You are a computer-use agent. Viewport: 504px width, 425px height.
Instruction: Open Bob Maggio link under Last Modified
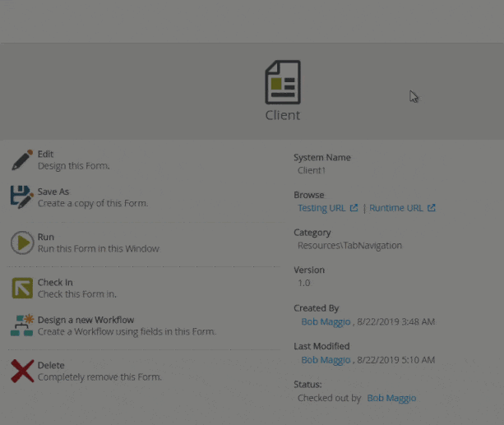click(326, 360)
